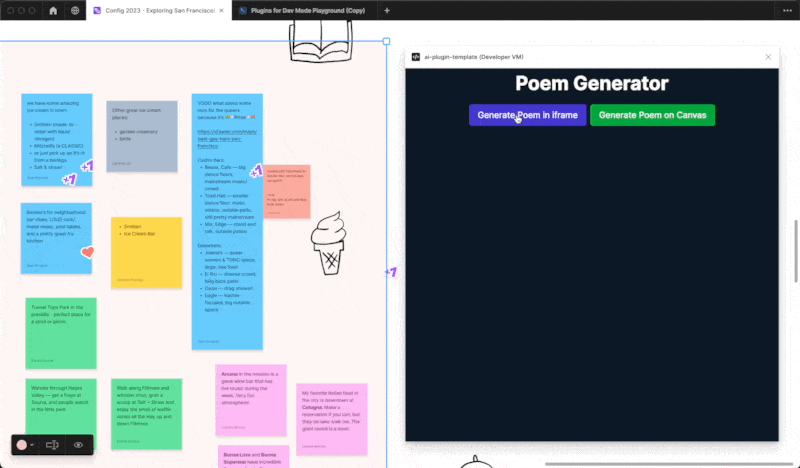Click the ai-plugin-template plugin icon
This screenshot has width=800, height=468.
(x=414, y=57)
